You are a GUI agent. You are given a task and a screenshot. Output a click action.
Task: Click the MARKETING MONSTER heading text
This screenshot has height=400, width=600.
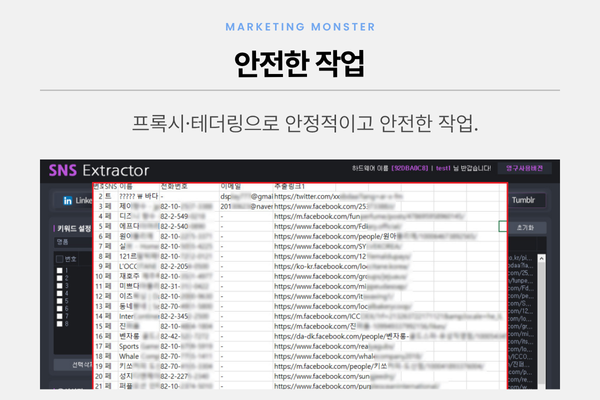(300, 27)
